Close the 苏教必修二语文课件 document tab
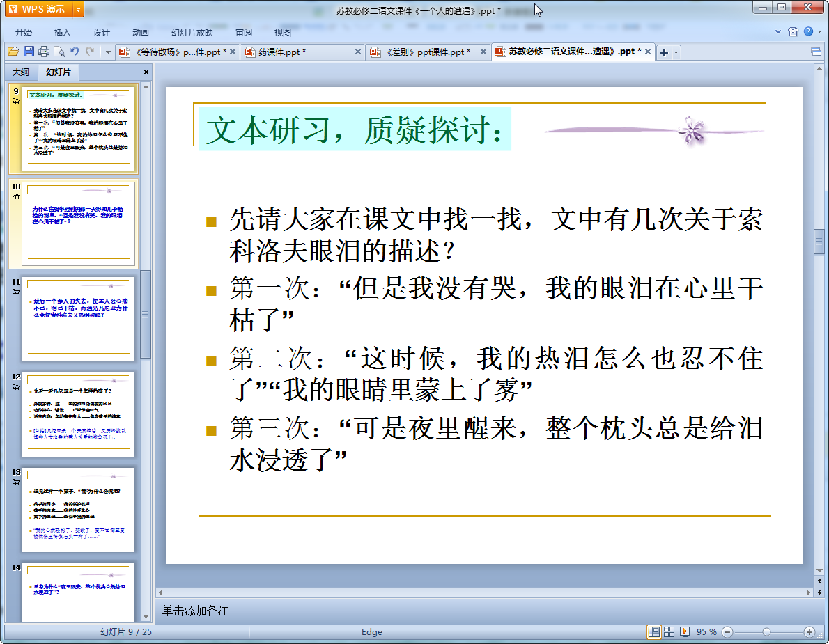829x644 pixels. [648, 52]
